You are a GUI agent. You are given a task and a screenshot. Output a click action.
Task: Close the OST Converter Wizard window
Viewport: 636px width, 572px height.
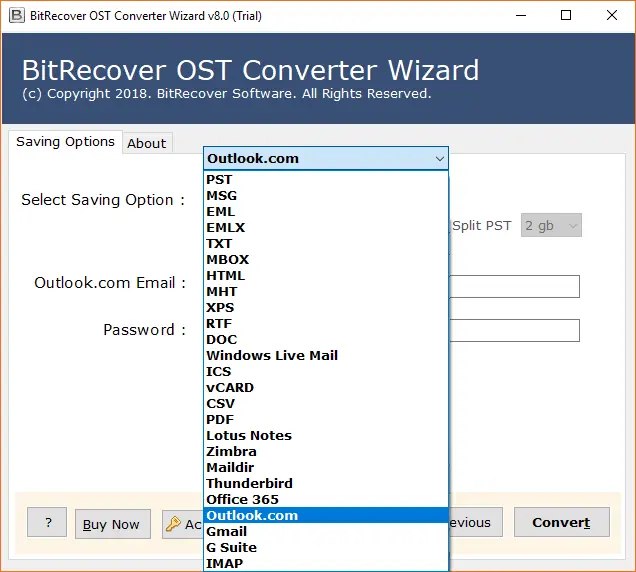pyautogui.click(x=612, y=16)
